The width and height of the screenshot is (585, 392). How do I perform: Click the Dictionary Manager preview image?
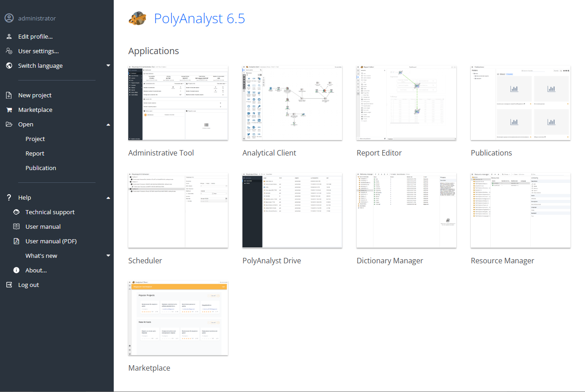click(x=406, y=210)
